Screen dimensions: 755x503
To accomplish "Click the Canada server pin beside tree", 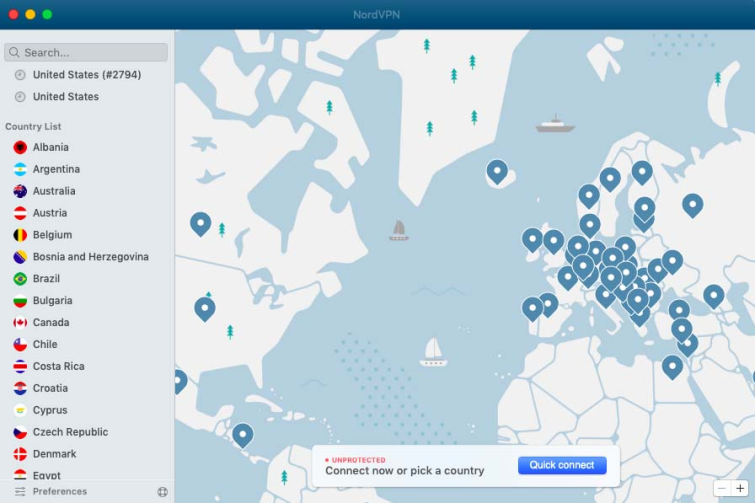I will 201,224.
